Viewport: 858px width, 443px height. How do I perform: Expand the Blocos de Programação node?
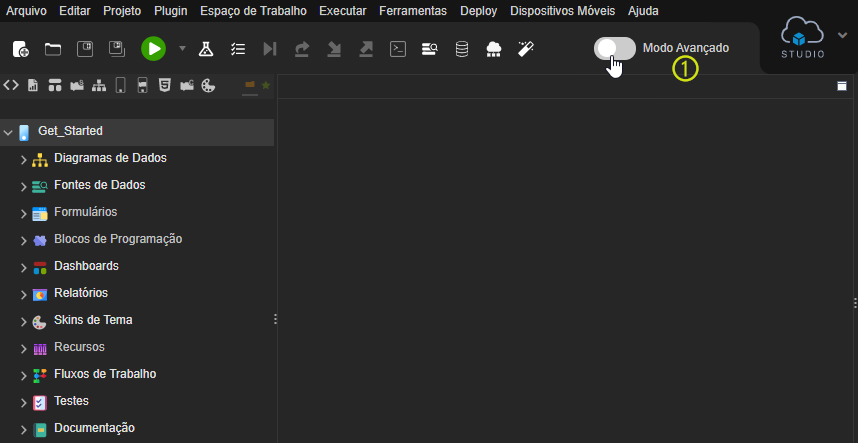point(24,241)
